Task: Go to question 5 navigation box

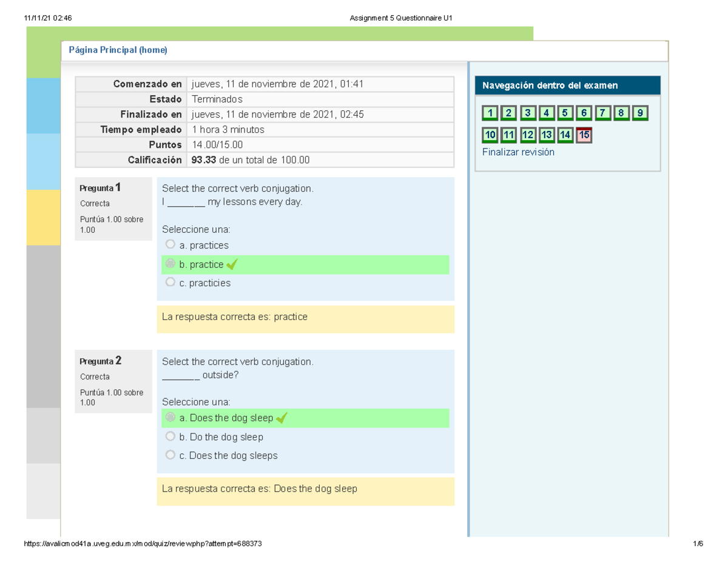Action: click(x=565, y=113)
